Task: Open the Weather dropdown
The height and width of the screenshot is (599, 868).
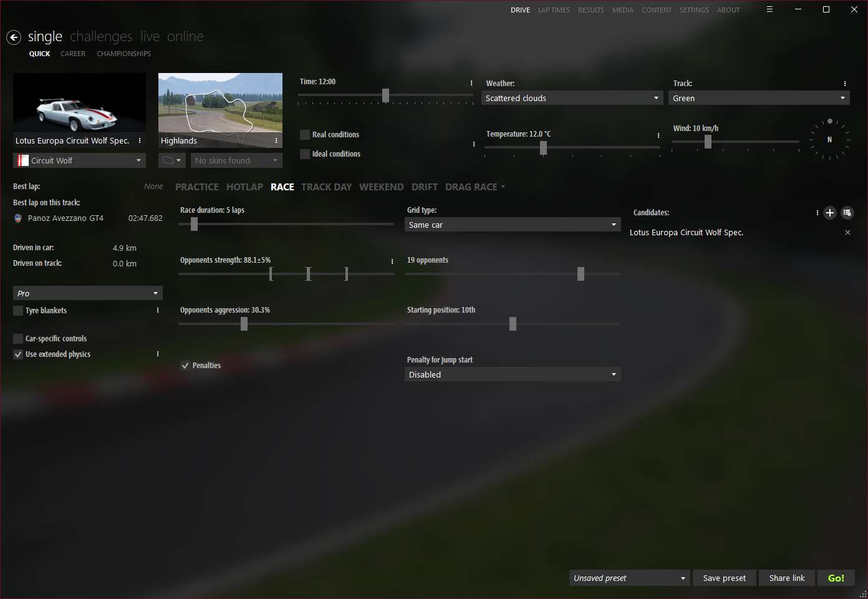Action: tap(572, 98)
